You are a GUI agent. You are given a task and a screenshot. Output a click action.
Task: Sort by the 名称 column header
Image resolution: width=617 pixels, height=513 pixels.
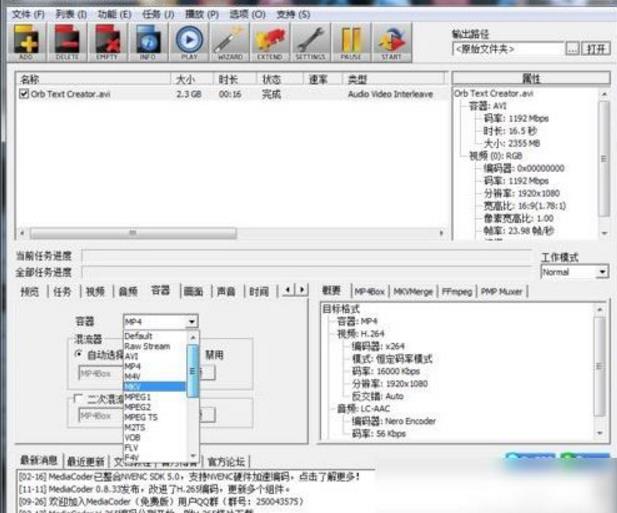tap(94, 79)
